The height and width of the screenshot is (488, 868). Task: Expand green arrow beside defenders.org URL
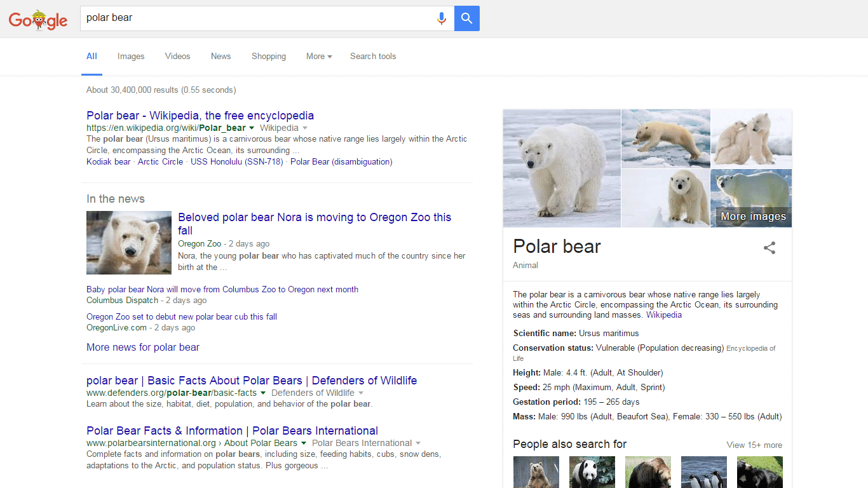point(262,393)
